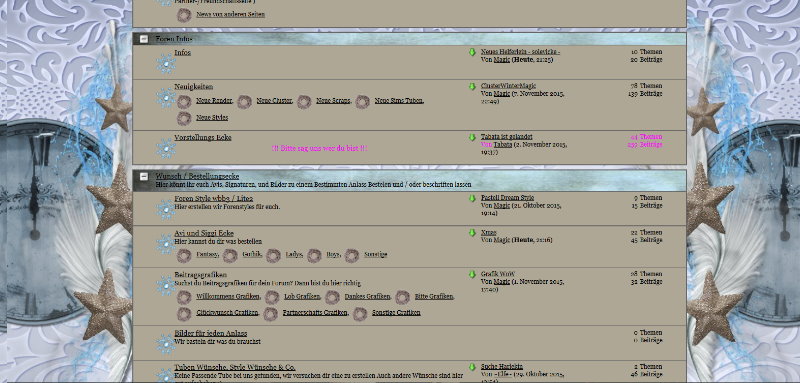Click snowflake icon beside Infos forum

pyautogui.click(x=166, y=64)
